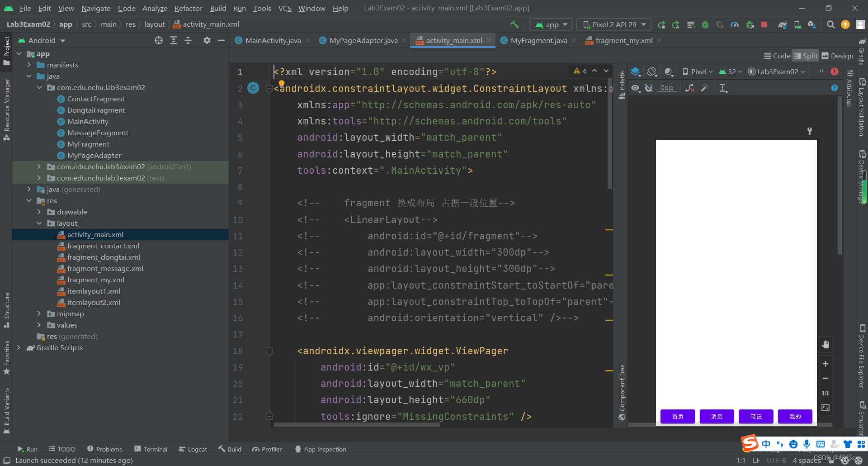Open the Refactor menu
Viewport: 868px width, 466px height.
(188, 8)
